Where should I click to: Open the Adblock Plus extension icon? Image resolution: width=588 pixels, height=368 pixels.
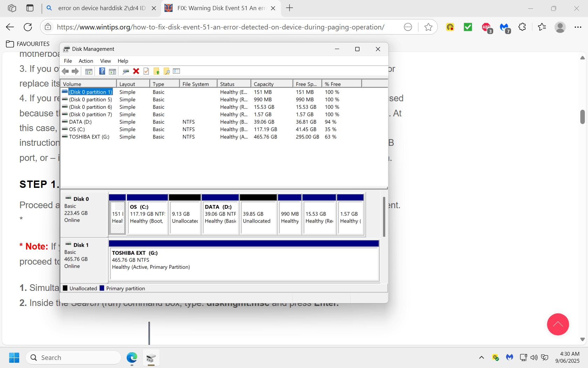tap(486, 27)
